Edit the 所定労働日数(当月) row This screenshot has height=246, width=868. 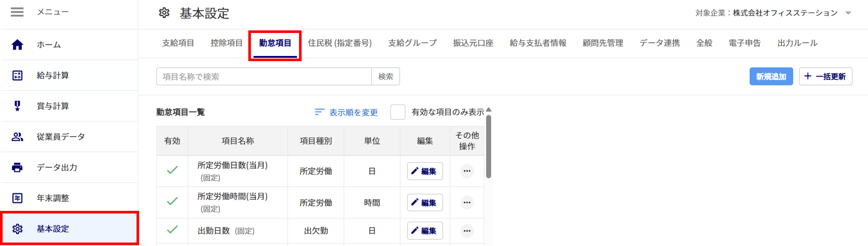(425, 171)
